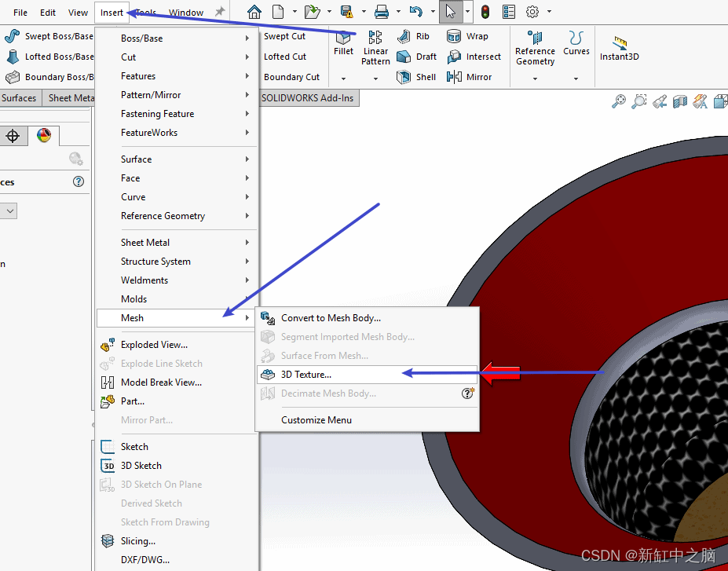The image size is (728, 571).
Task: Select the 3D Sketch menu entry
Action: [x=177, y=466]
